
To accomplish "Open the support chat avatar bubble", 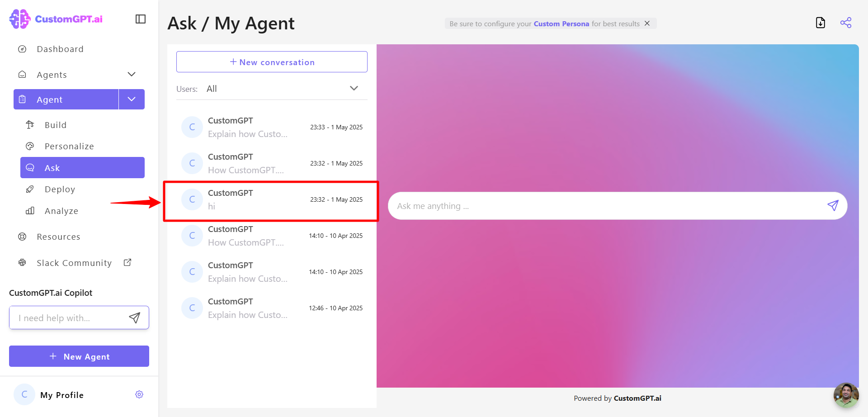I will pos(846,395).
